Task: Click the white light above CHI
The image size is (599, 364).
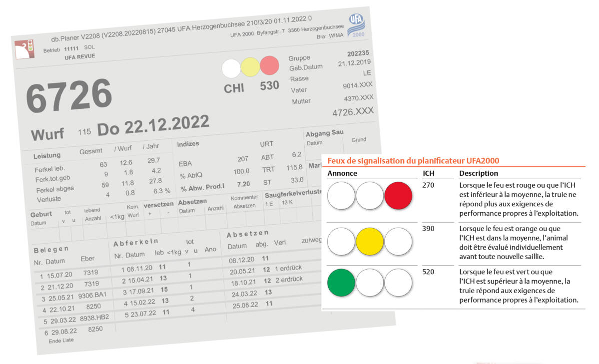Action: pos(231,68)
